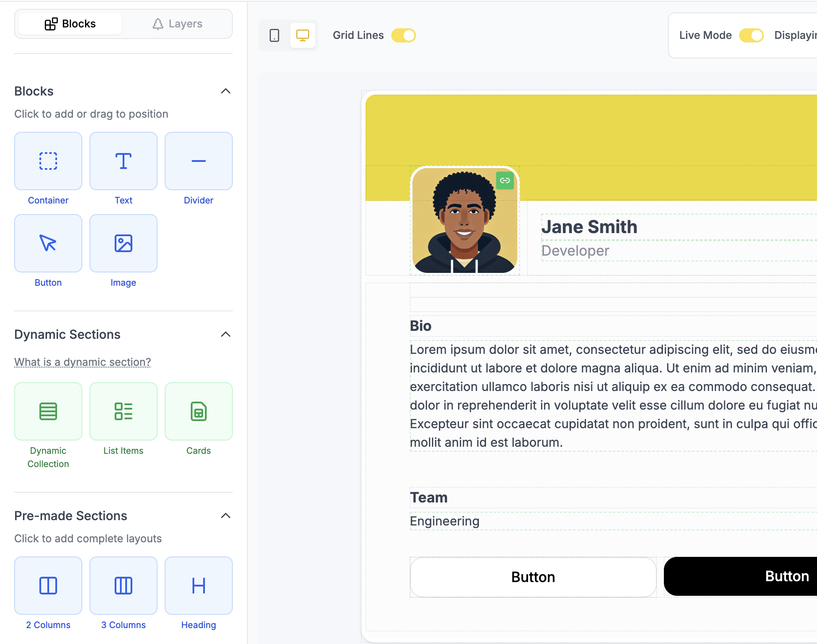This screenshot has height=644, width=817.
Task: Select the desktop preview icon
Action: point(303,35)
